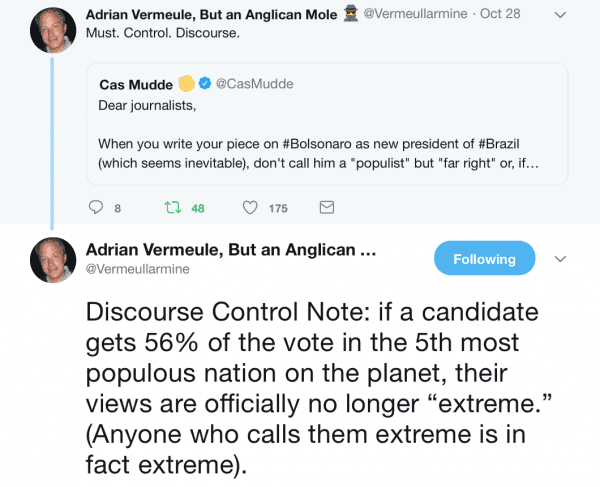Expand the top tweet's chevron menu
The width and height of the screenshot is (600, 487).
(560, 15)
